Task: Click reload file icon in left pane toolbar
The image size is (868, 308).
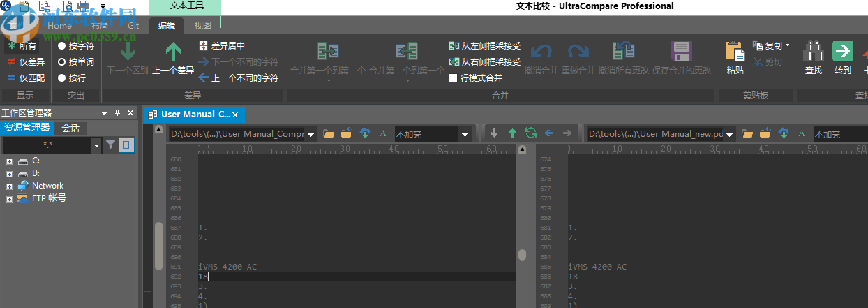Action: pos(346,133)
